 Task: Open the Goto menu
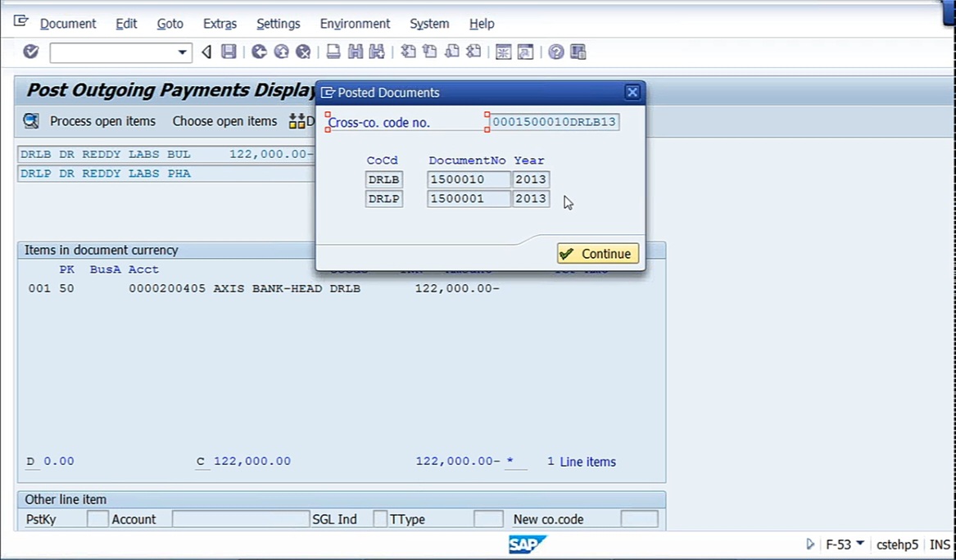pyautogui.click(x=170, y=24)
